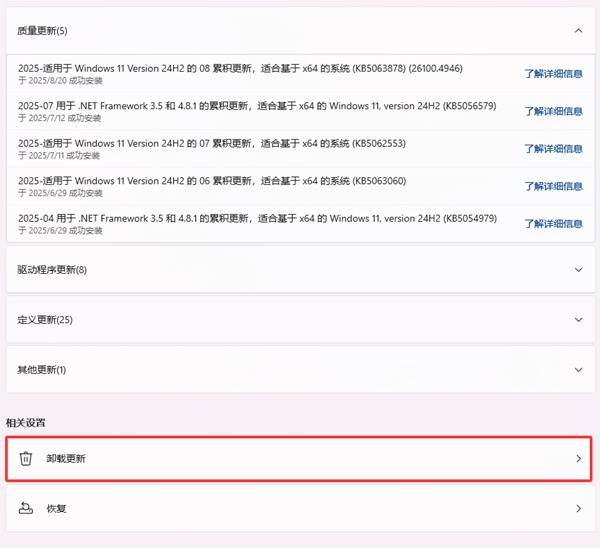Expand 定义更新(25) using its down chevron
The height and width of the screenshot is (548, 600).
pos(578,320)
